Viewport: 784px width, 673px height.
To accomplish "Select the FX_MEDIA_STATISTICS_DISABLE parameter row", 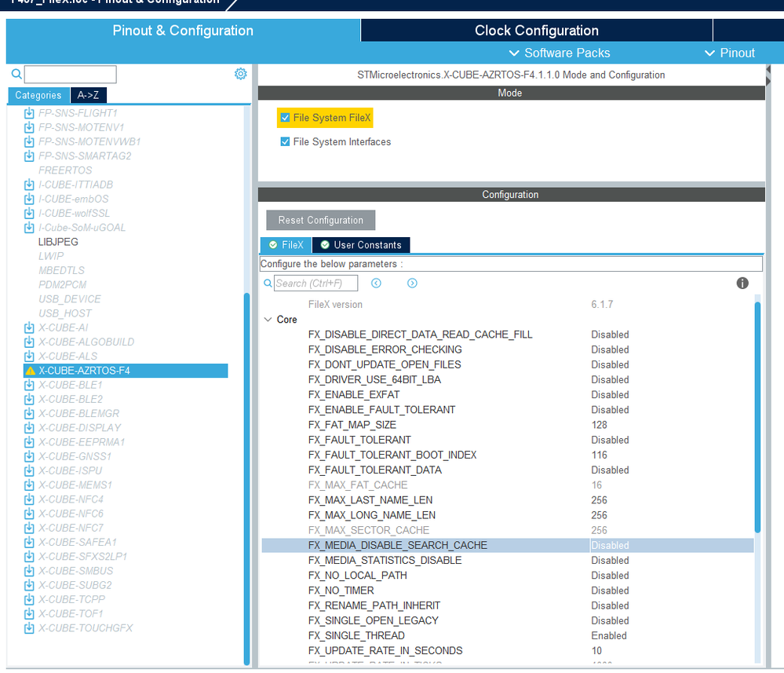I will click(x=508, y=561).
